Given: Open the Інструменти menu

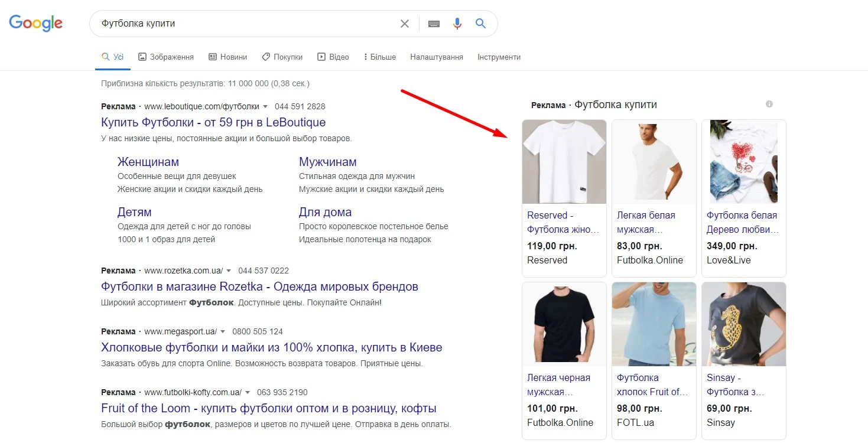Looking at the screenshot, I should coord(499,57).
